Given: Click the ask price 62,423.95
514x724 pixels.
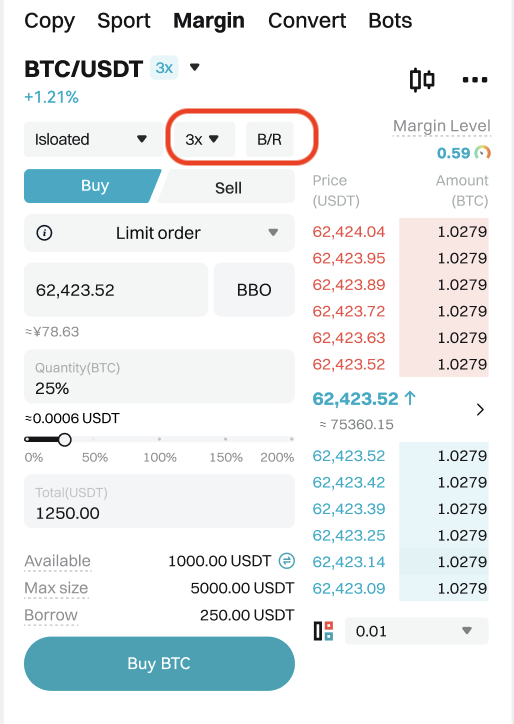Looking at the screenshot, I should (x=349, y=258).
